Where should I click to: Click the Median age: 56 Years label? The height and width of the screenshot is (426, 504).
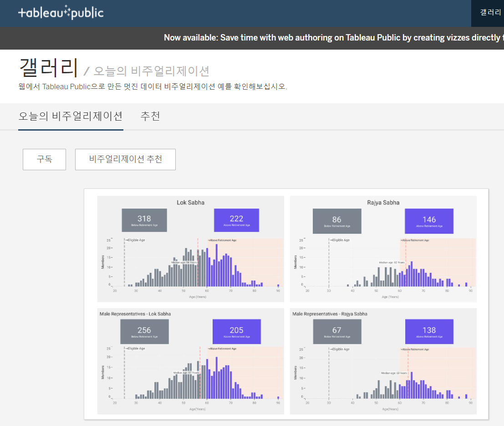click(184, 263)
